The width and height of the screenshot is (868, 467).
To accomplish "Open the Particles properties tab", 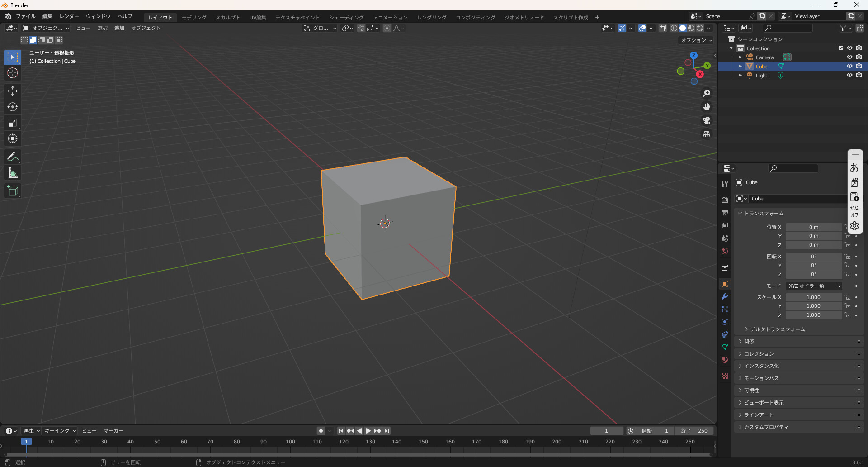I will pos(725,309).
